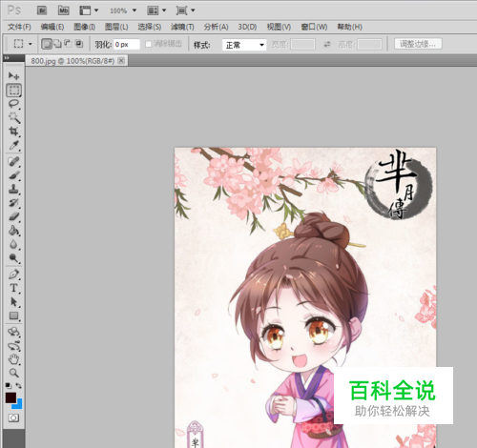Select the Blur tool
The image size is (477, 448).
(13, 244)
